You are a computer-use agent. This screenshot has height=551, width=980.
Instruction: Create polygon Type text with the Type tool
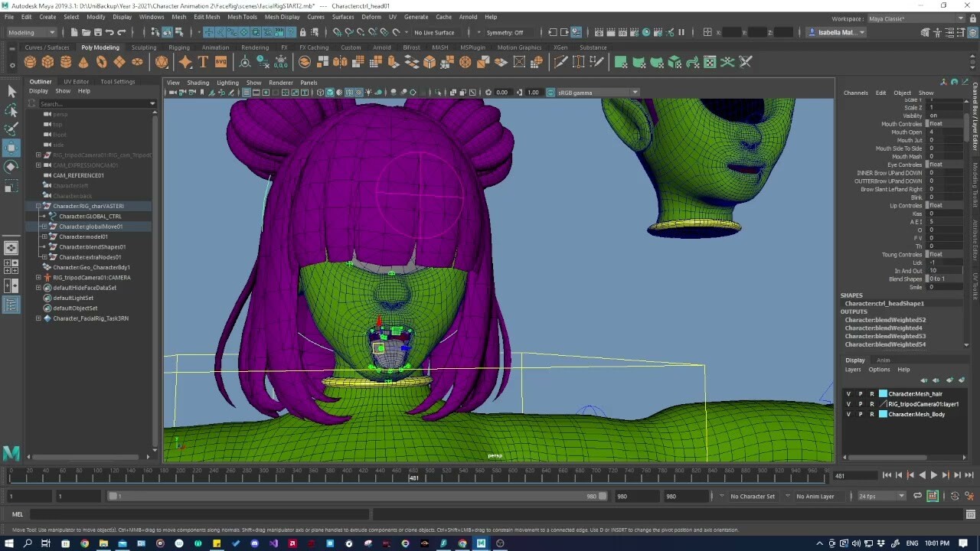point(204,62)
